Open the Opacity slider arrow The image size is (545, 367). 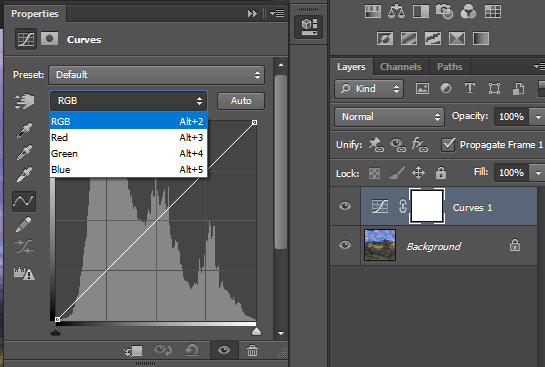(x=538, y=117)
